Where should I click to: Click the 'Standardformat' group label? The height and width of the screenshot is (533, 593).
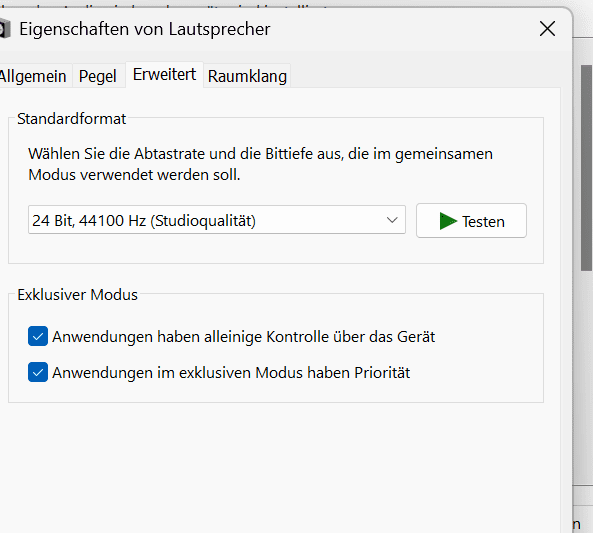(x=71, y=119)
